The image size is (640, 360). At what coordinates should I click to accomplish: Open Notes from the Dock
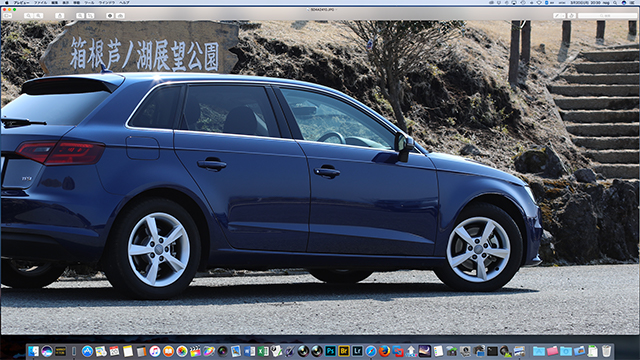pyautogui.click(x=128, y=351)
